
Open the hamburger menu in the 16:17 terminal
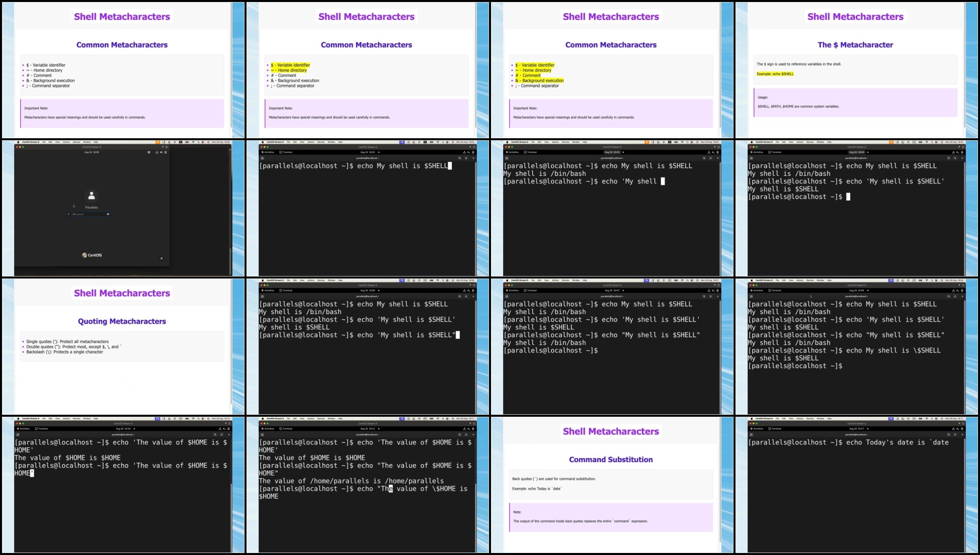[955, 435]
